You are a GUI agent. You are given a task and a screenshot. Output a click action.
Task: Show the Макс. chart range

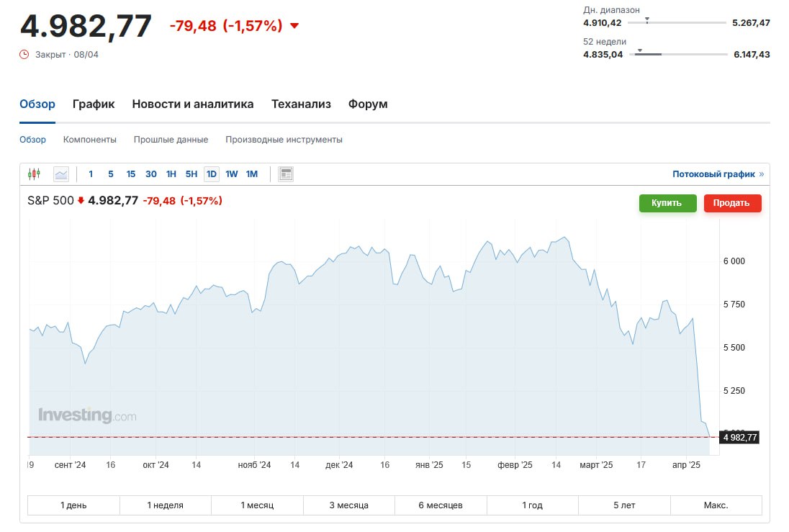[x=716, y=505]
